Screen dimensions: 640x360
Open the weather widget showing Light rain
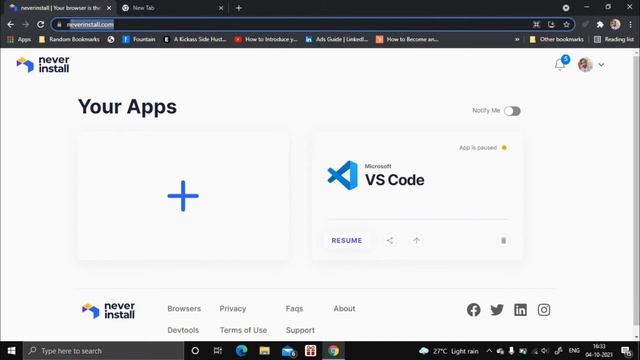click(x=449, y=351)
